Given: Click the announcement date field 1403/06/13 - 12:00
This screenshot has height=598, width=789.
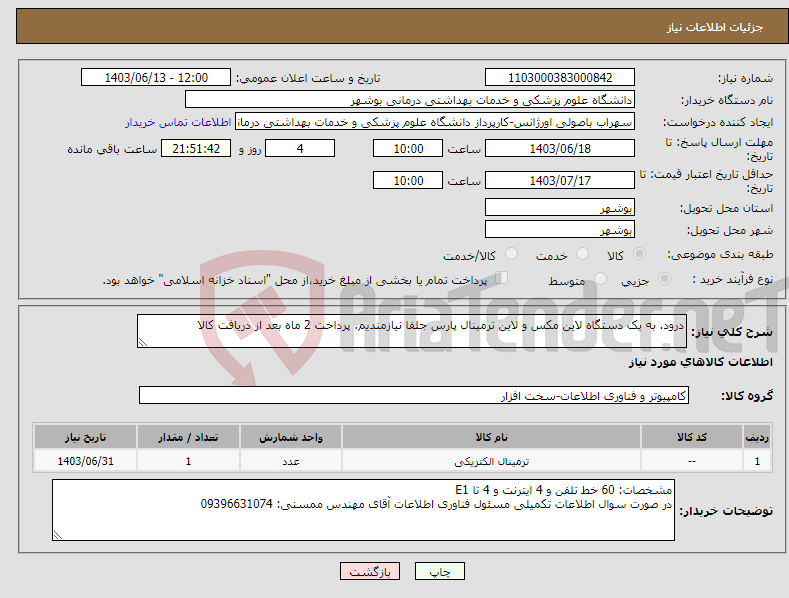Looking at the screenshot, I should pyautogui.click(x=156, y=78).
